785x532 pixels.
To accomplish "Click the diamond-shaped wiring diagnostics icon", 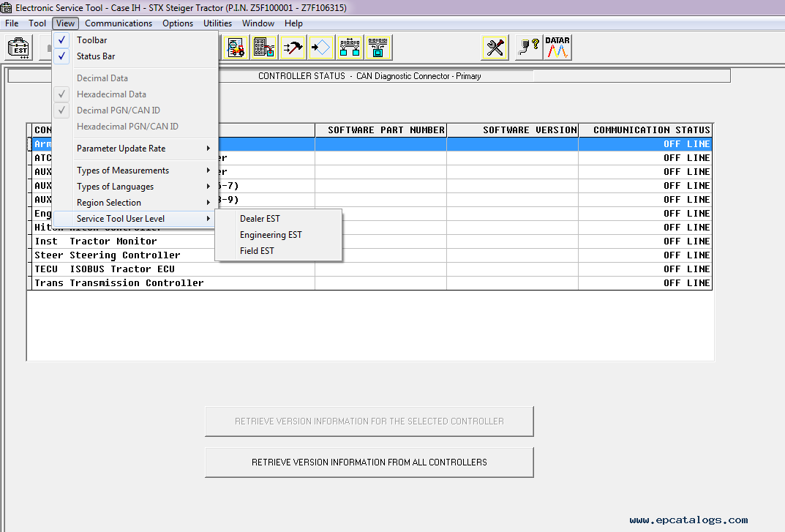I will pyautogui.click(x=320, y=47).
